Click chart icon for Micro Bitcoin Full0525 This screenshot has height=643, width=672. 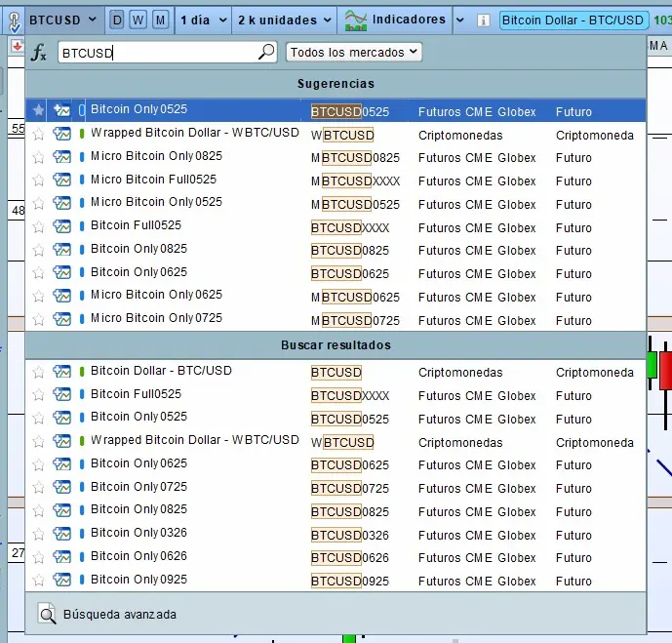[62, 181]
